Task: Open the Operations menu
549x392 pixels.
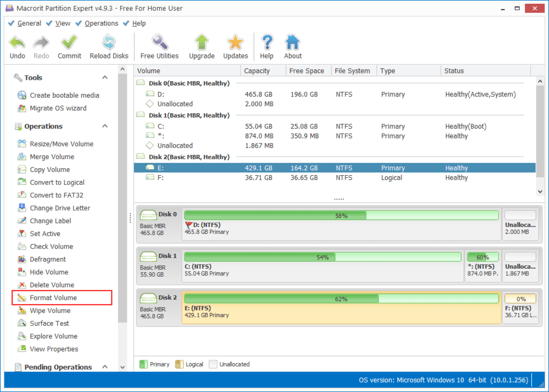Action: click(x=101, y=23)
